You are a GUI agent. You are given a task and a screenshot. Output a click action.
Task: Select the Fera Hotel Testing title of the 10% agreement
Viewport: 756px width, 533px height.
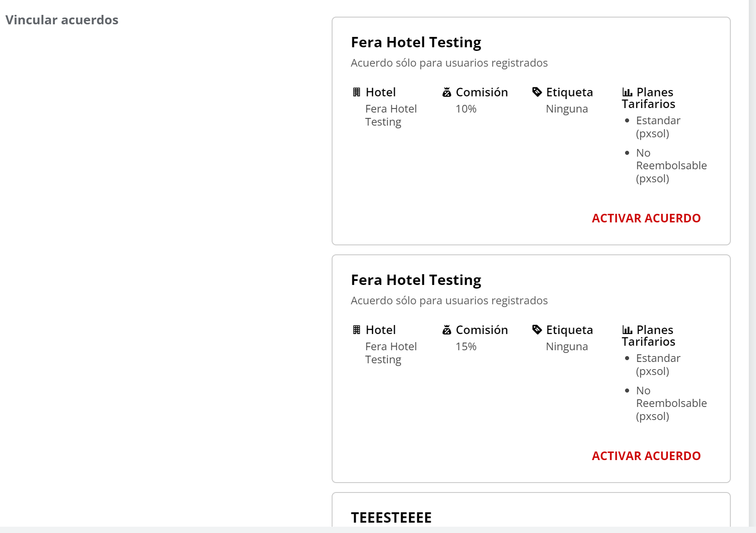[x=416, y=42]
